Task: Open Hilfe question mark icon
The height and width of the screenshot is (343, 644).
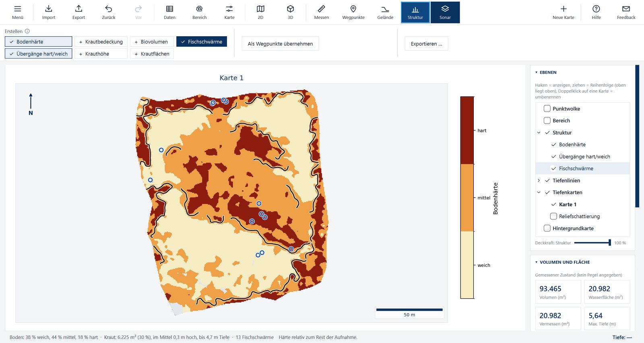Action: (596, 9)
